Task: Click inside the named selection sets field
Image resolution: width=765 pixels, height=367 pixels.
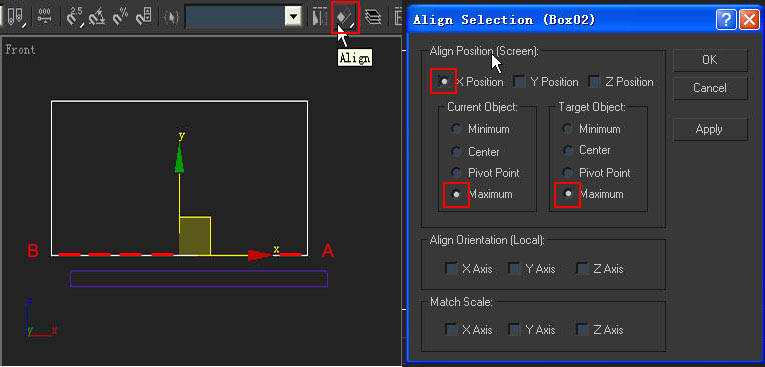Action: [235, 17]
